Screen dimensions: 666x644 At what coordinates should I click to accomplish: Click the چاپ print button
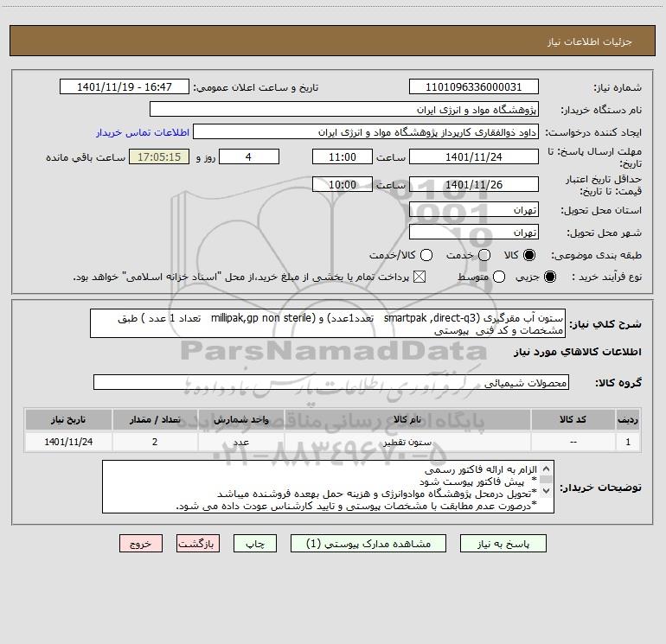coord(255,544)
